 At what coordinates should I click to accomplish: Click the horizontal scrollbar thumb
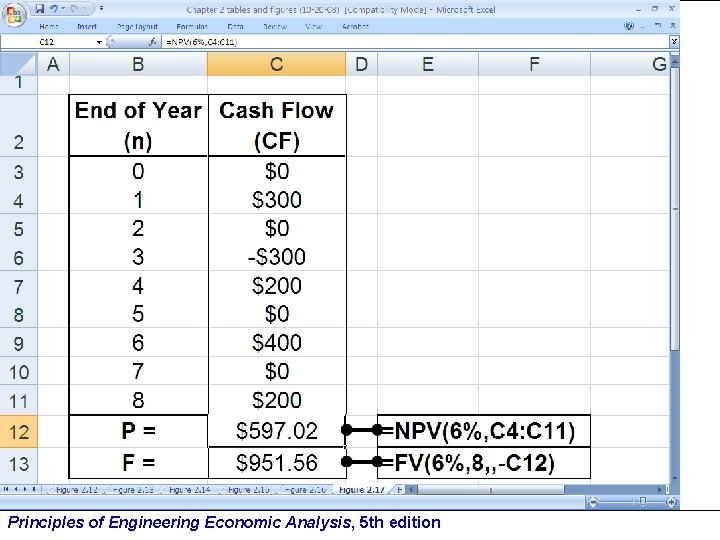[490, 489]
